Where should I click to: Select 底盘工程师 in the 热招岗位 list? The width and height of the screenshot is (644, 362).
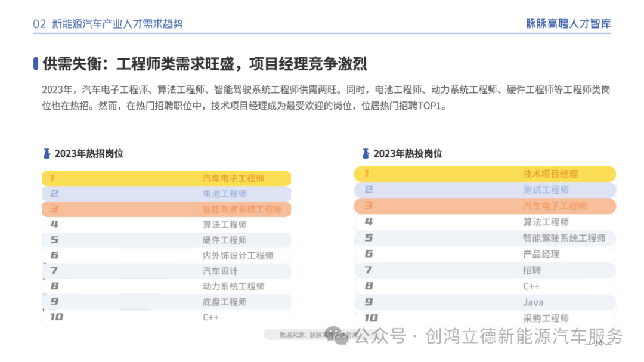pos(224,302)
